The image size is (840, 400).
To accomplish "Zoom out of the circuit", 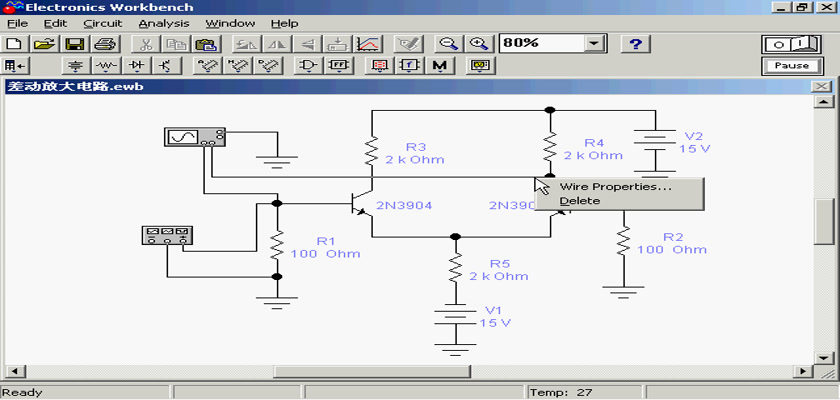I will pyautogui.click(x=447, y=43).
